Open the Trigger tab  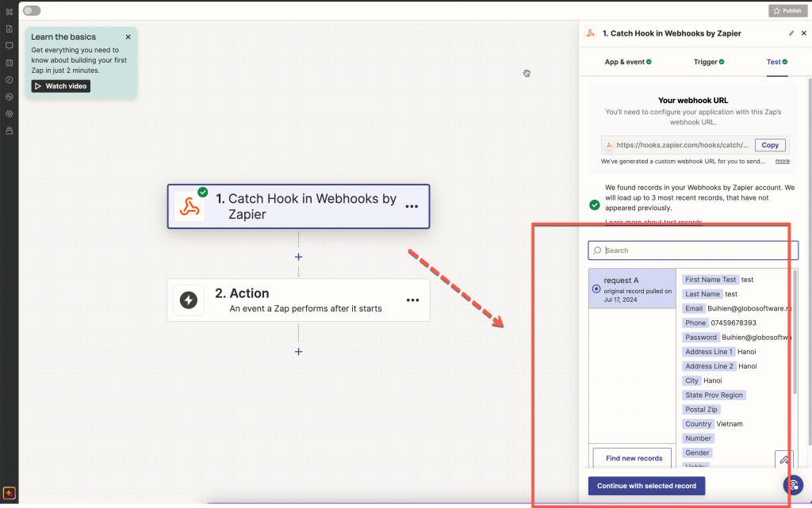pyautogui.click(x=709, y=62)
